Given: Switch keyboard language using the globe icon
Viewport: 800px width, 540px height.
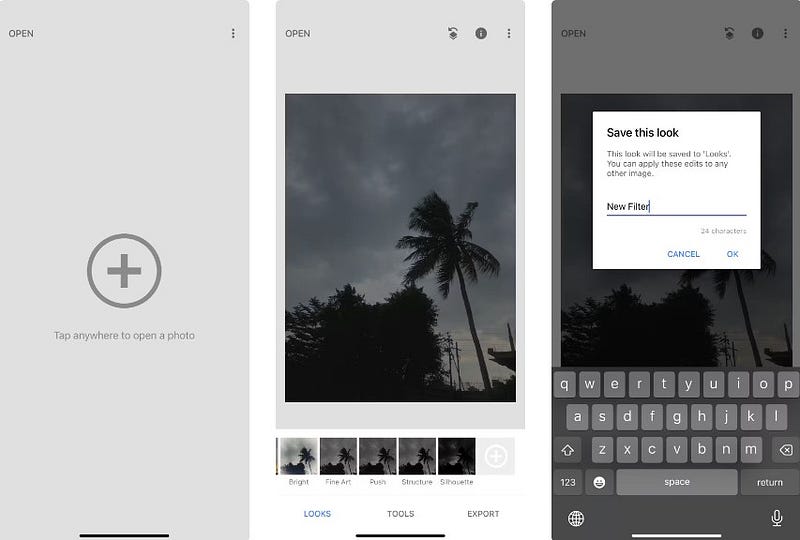Looking at the screenshot, I should (576, 519).
